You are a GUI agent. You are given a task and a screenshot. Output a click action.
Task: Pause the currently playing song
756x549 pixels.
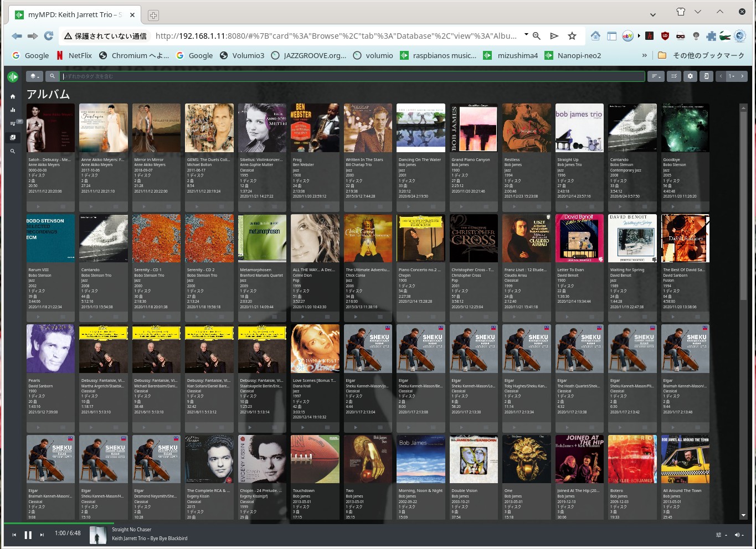tap(28, 535)
